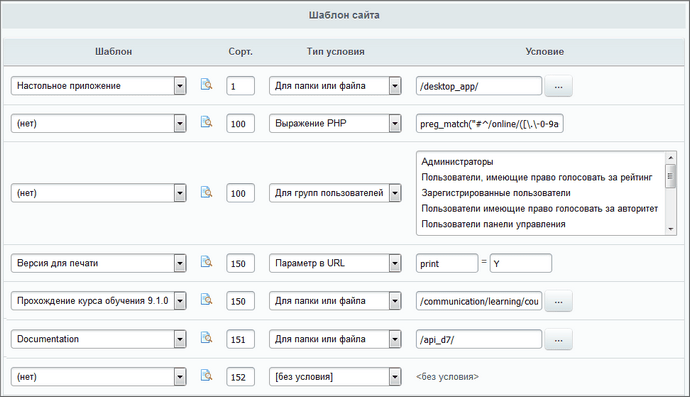Expand the Параметр в URL dropdown
690x397 pixels.
pos(335,263)
